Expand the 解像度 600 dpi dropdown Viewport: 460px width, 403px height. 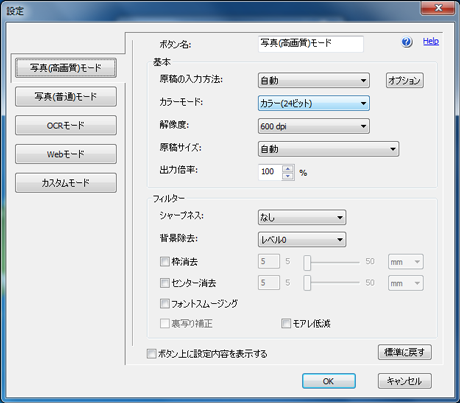point(314,126)
